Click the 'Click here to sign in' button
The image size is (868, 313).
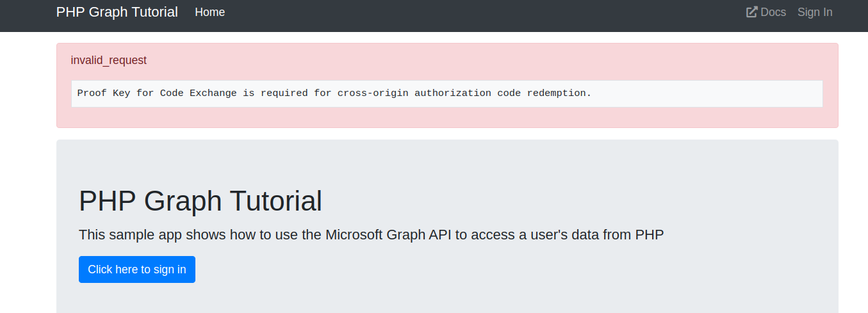tap(137, 269)
